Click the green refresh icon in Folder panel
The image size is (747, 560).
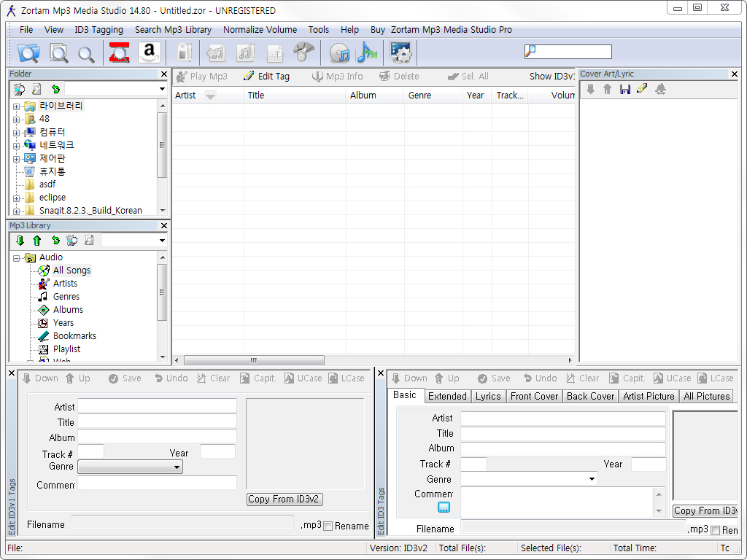[x=55, y=89]
